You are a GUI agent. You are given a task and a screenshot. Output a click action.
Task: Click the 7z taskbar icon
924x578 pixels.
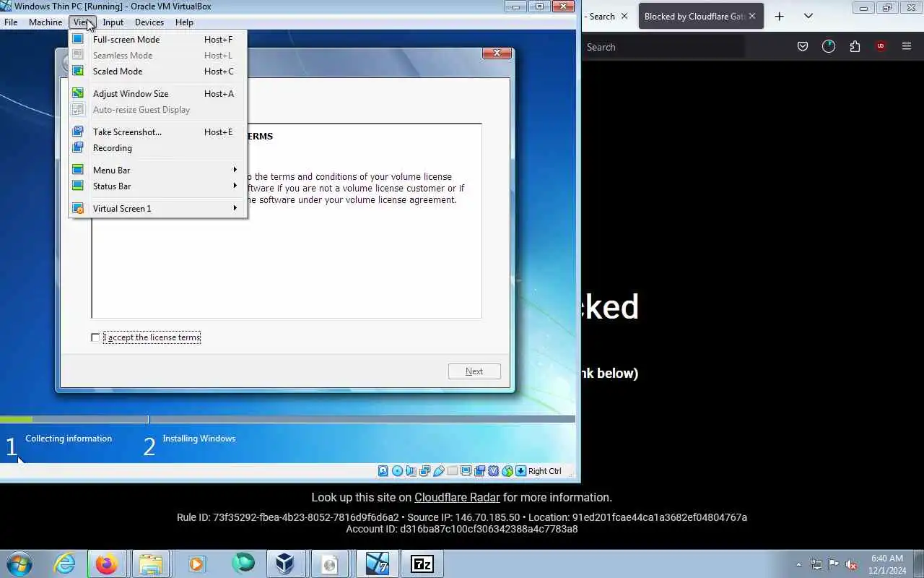[422, 564]
